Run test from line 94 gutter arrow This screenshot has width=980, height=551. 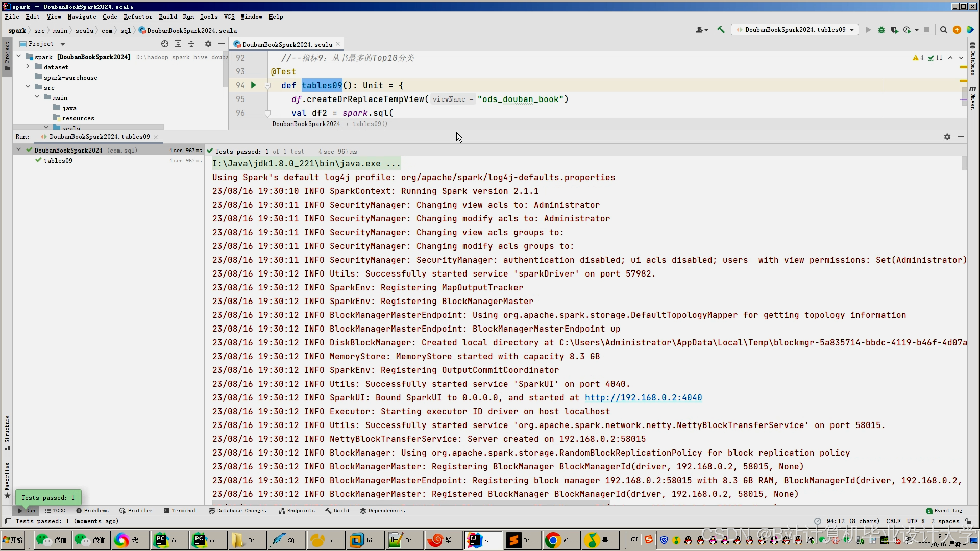pos(254,85)
